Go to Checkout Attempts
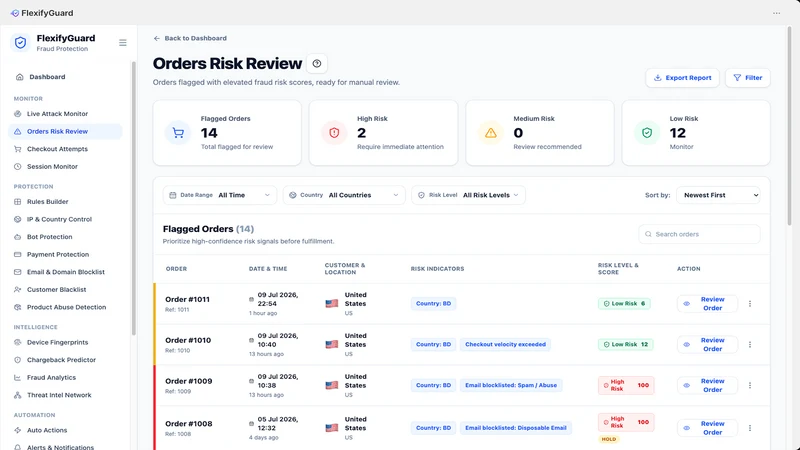 (65, 149)
